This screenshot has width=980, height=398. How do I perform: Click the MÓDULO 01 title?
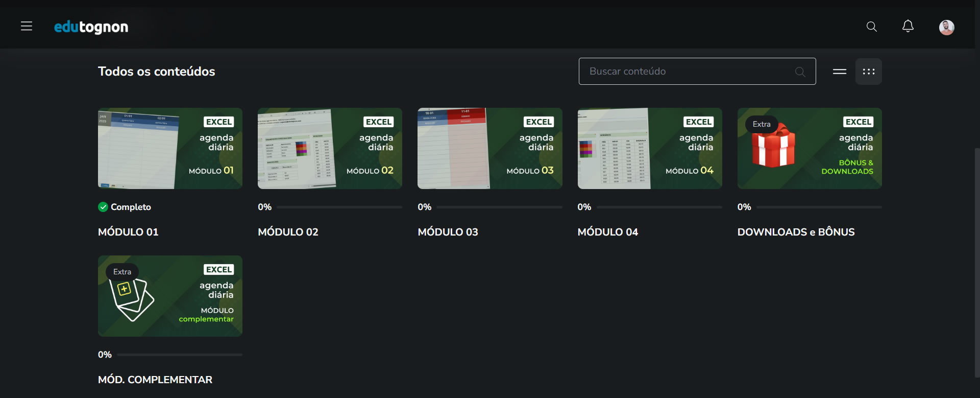[128, 232]
